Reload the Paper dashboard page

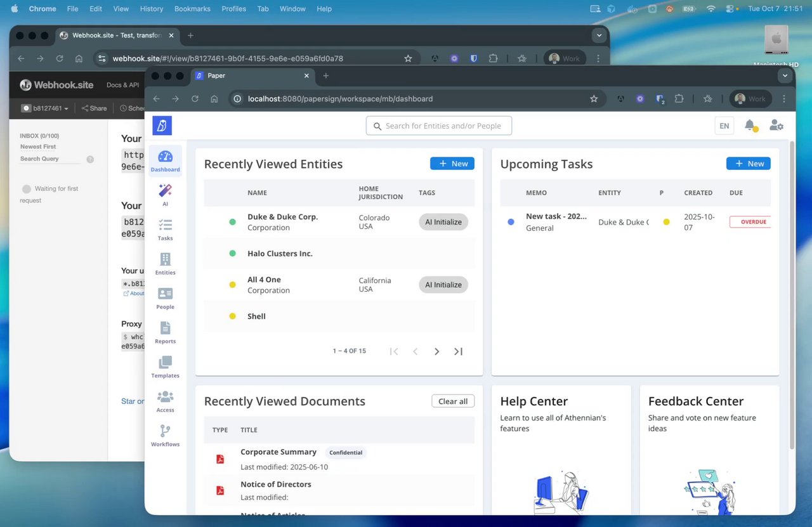195,99
